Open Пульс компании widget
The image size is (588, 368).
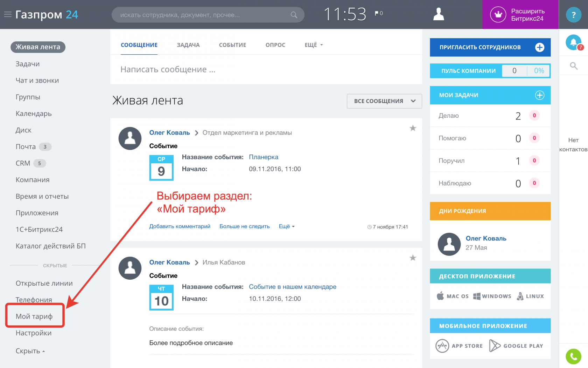coord(490,71)
